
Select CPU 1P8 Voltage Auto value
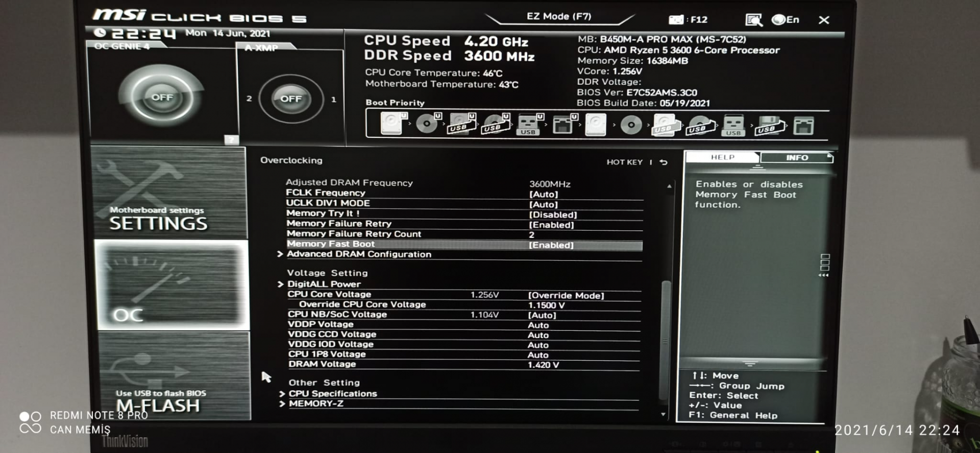(x=538, y=355)
